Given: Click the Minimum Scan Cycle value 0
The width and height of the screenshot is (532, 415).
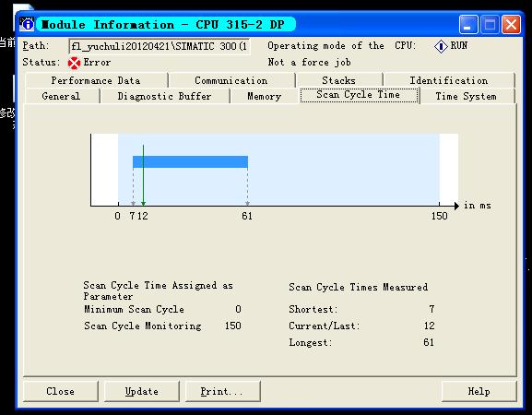Looking at the screenshot, I should tap(238, 309).
